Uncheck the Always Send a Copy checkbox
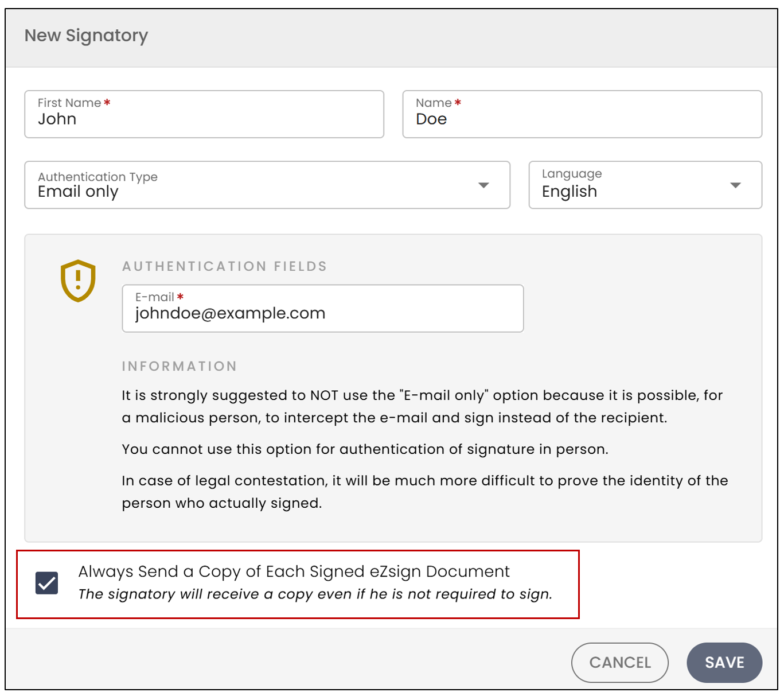Screen dimensions: 784x696 [46, 583]
